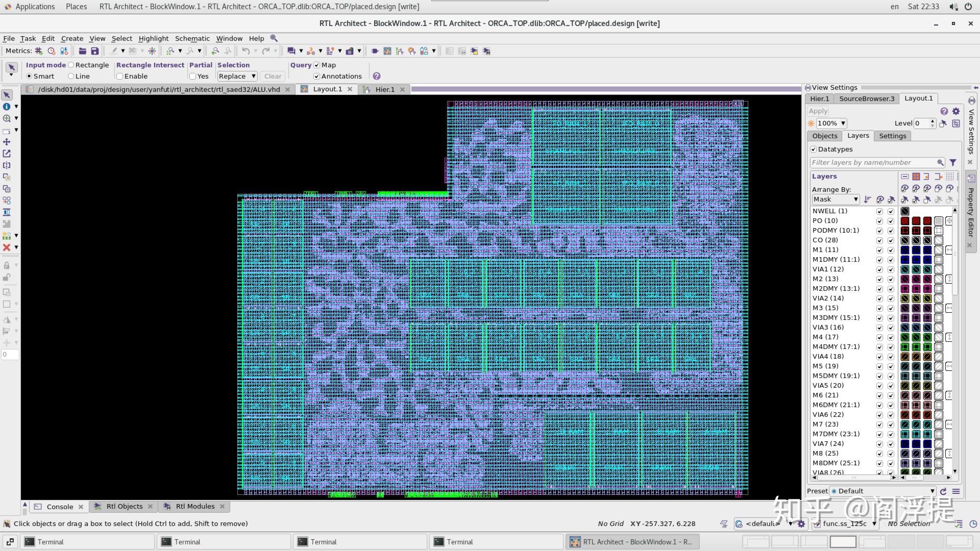
Task: Click the Filter layers by name field
Action: pos(873,163)
